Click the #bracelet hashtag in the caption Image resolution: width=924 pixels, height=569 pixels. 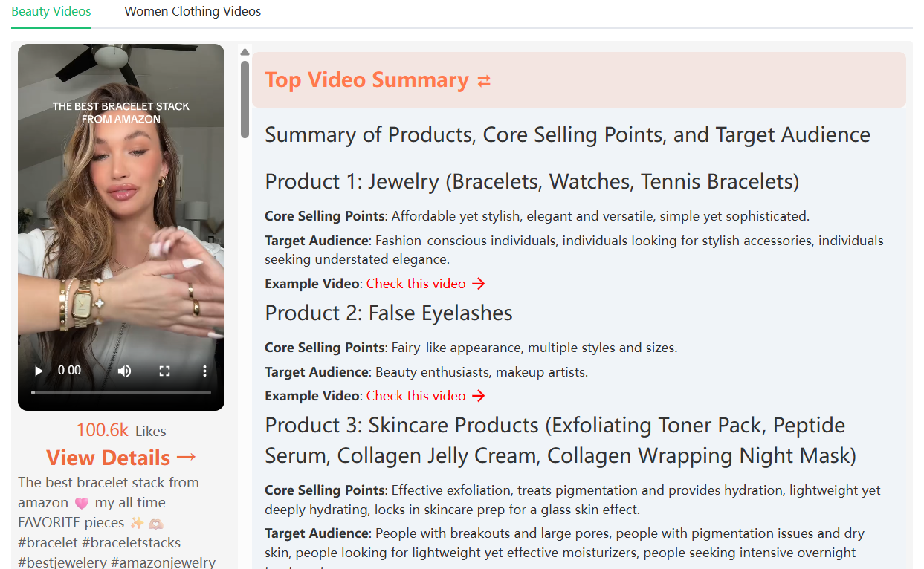pyautogui.click(x=48, y=543)
